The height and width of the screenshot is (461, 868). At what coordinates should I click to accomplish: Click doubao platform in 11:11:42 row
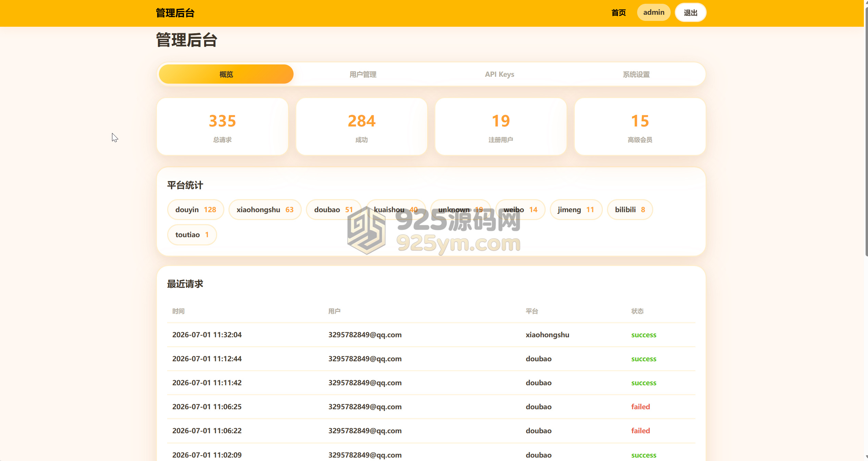coord(538,383)
